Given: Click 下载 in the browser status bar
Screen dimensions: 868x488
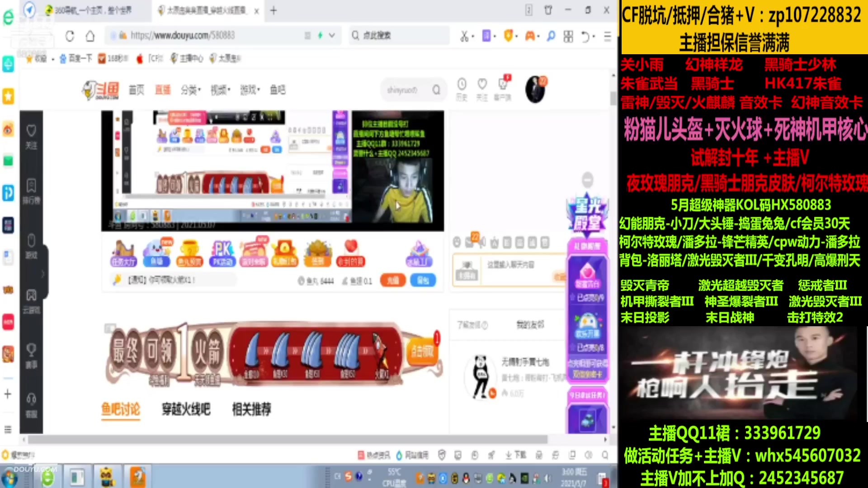Looking at the screenshot, I should pos(516,455).
